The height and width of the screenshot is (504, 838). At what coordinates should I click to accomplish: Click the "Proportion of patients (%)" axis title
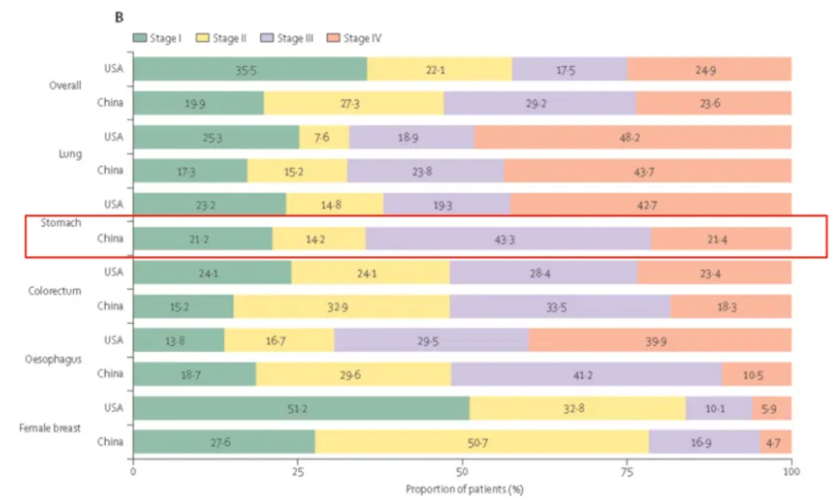[462, 489]
